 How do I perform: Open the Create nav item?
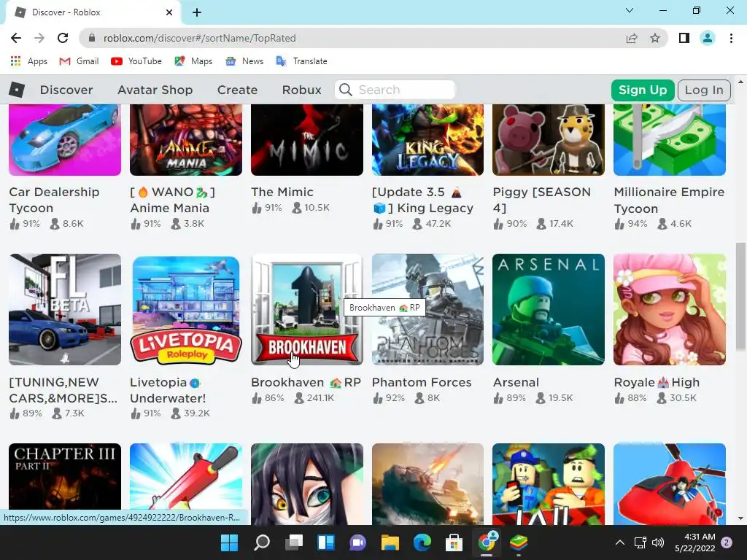[x=237, y=90]
